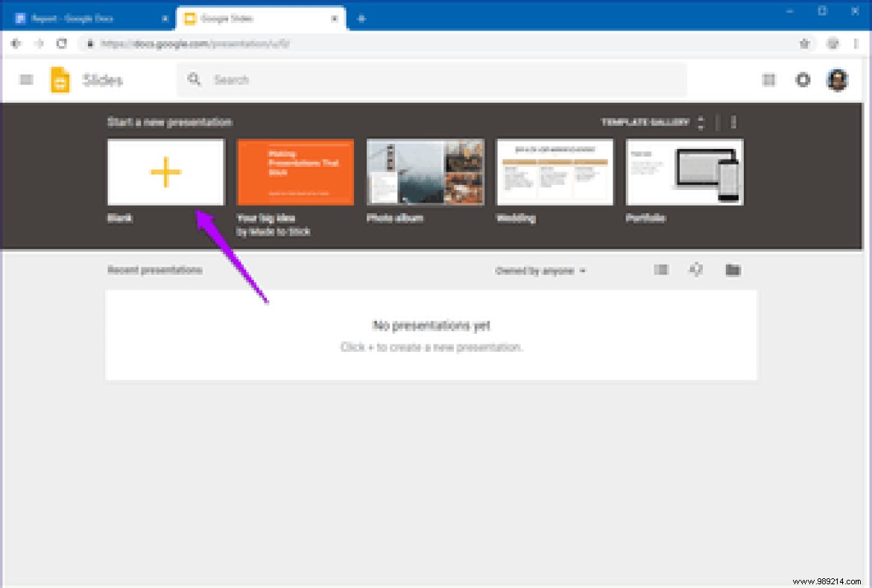Select the Photo album template thumbnail

click(x=425, y=171)
